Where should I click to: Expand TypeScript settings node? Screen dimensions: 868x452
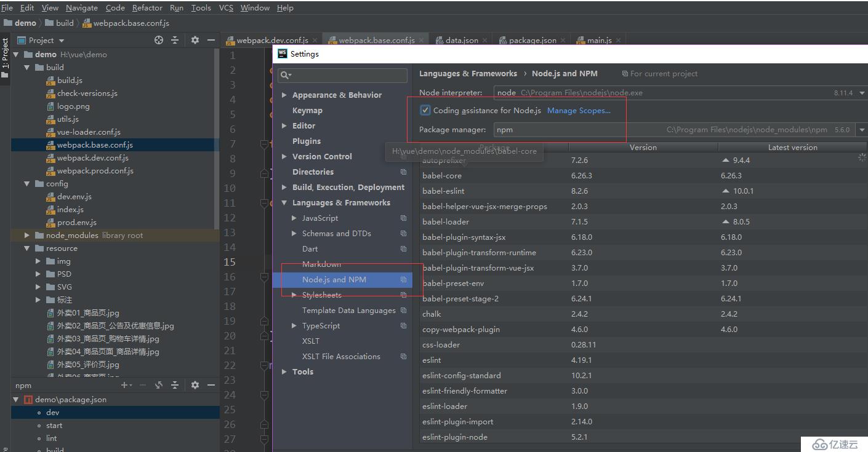294,325
